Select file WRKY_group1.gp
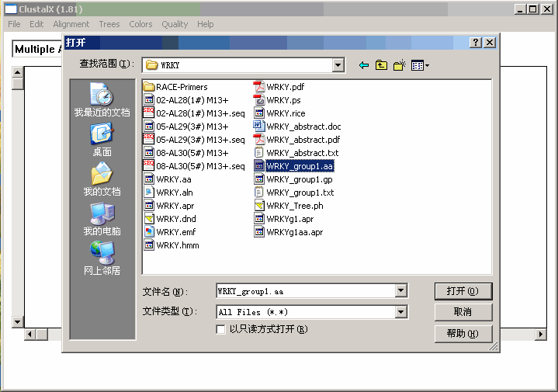 [x=293, y=179]
